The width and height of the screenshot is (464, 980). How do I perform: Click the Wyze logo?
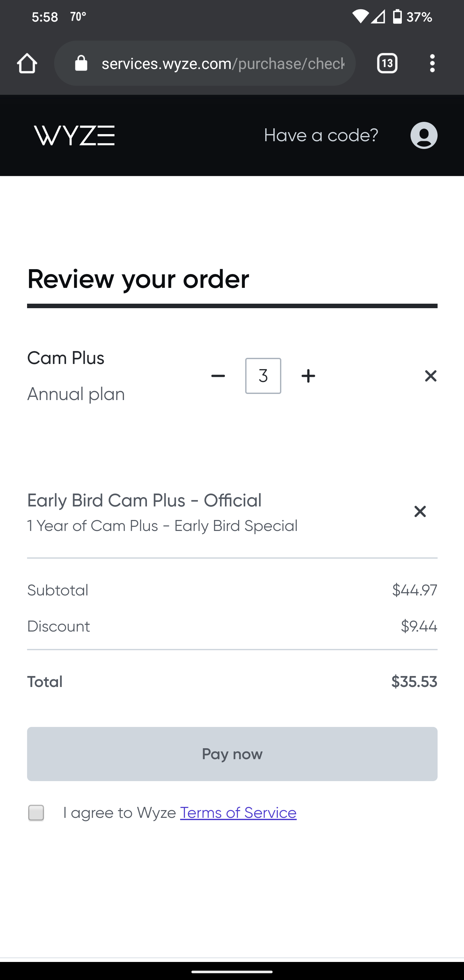74,135
